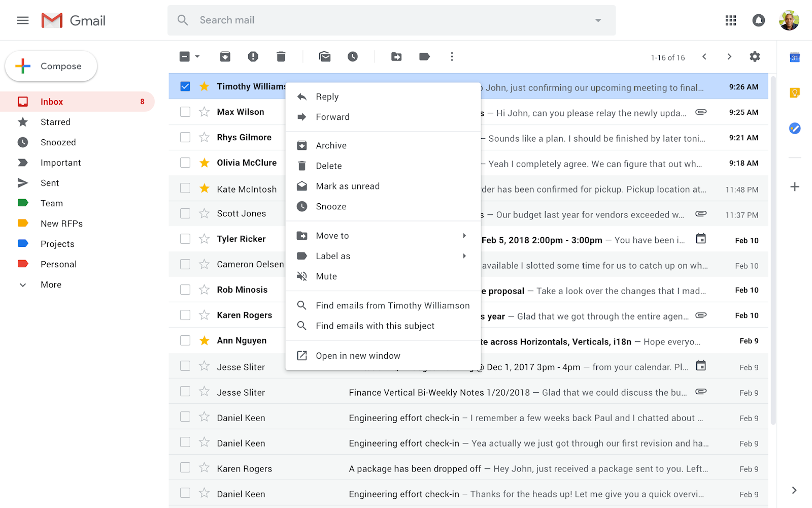Open Google Calendar from the right sidebar
This screenshot has height=508, width=812.
pos(795,57)
